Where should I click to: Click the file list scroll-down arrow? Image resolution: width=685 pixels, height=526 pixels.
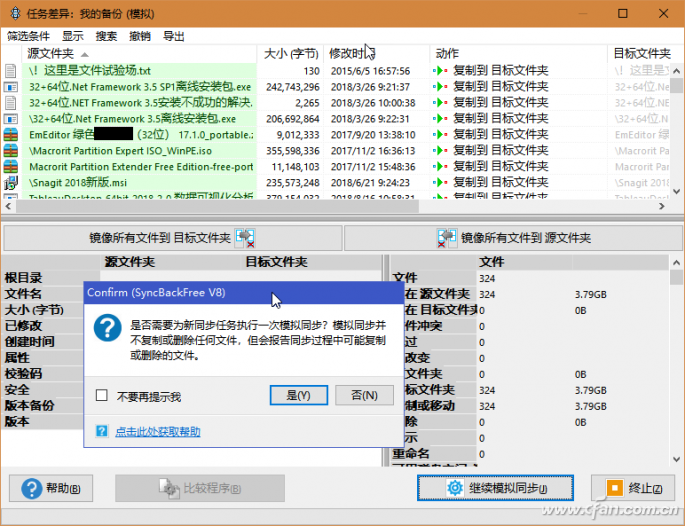tap(676, 191)
